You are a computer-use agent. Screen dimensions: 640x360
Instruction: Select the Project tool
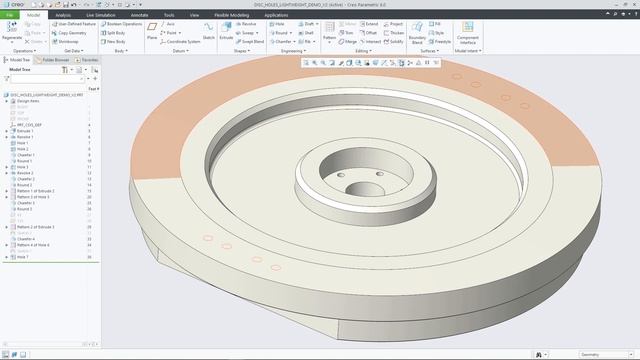[x=393, y=24]
